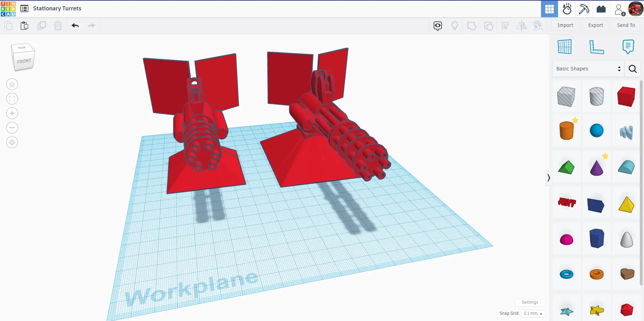
Task: Search shapes with magnifier icon
Action: (633, 69)
